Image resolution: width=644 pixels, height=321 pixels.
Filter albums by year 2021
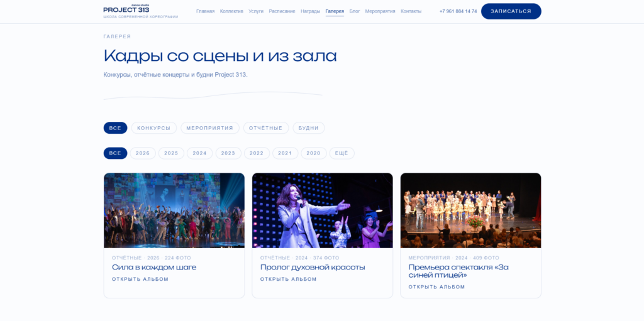coord(285,153)
